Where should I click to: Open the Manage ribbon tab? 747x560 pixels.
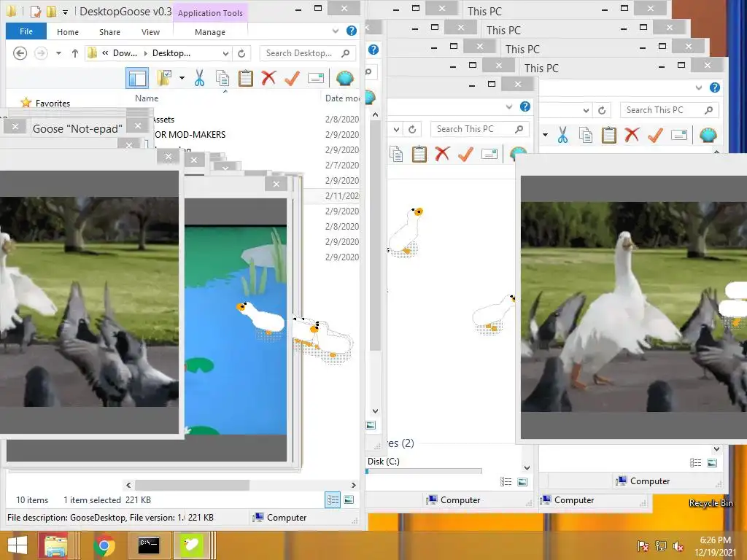[210, 32]
